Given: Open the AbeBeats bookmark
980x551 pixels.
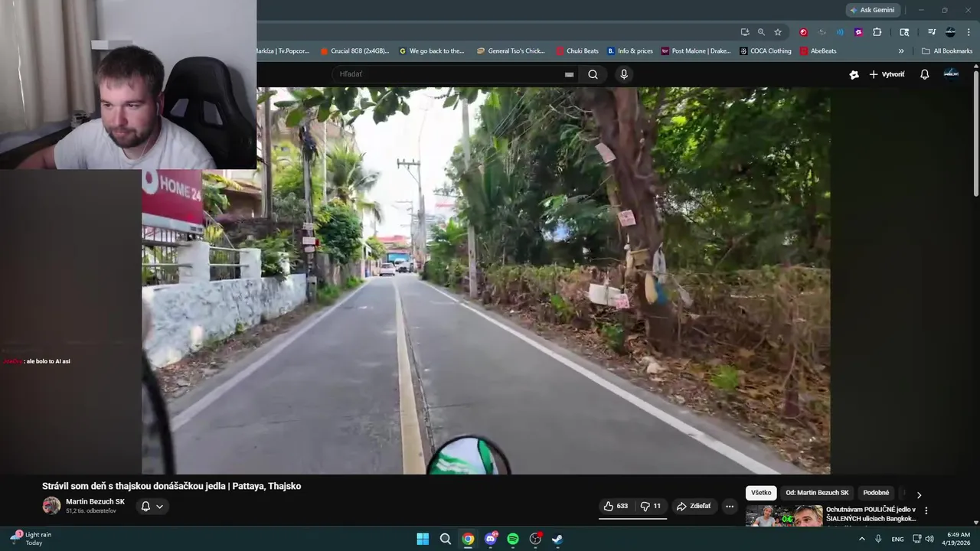Looking at the screenshot, I should pyautogui.click(x=818, y=51).
